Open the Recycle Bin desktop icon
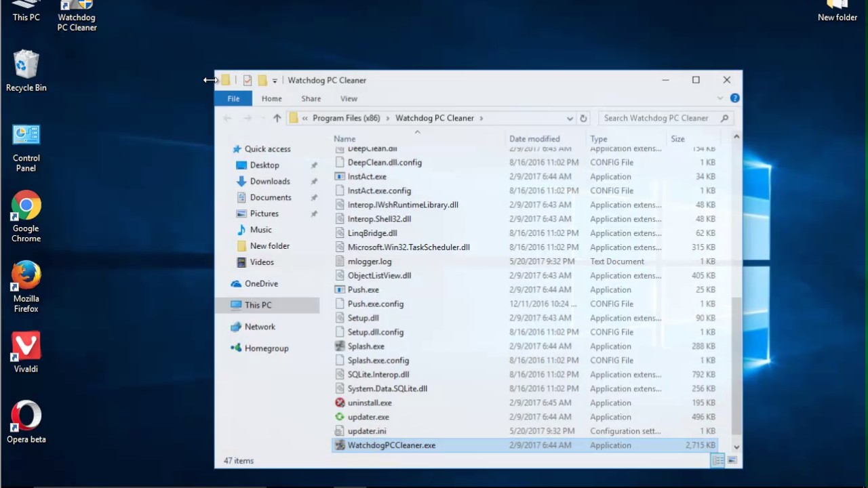The image size is (868, 488). coord(26,70)
